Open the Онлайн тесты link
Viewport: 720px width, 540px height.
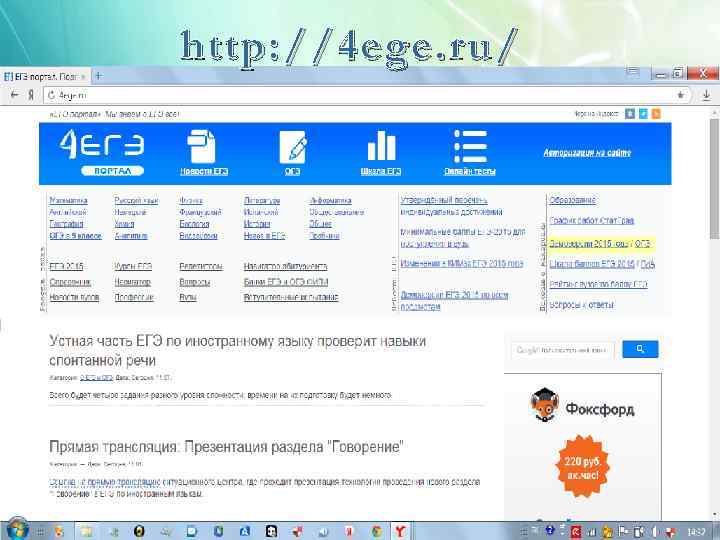point(470,171)
